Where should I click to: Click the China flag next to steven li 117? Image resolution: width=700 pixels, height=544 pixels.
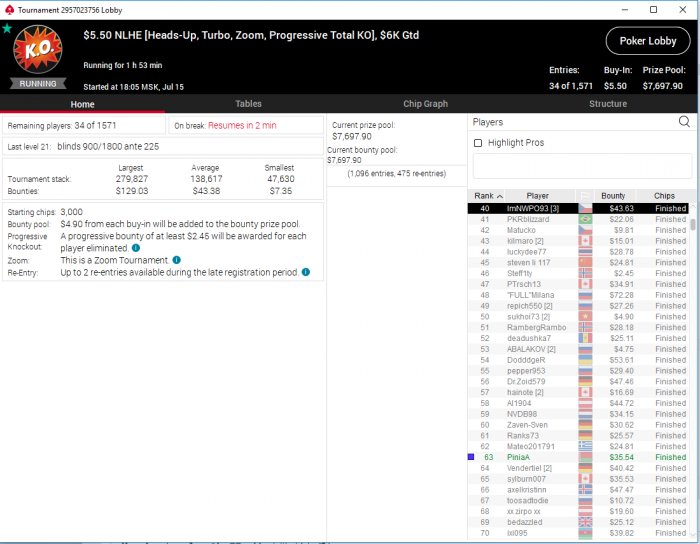coord(585,262)
